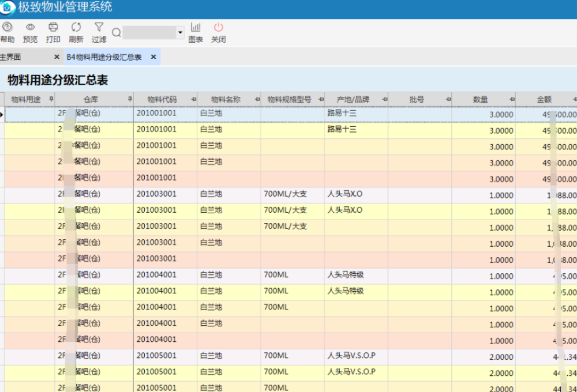Click second 人头马特级 brand cell
The image size is (577, 392).
(346, 291)
